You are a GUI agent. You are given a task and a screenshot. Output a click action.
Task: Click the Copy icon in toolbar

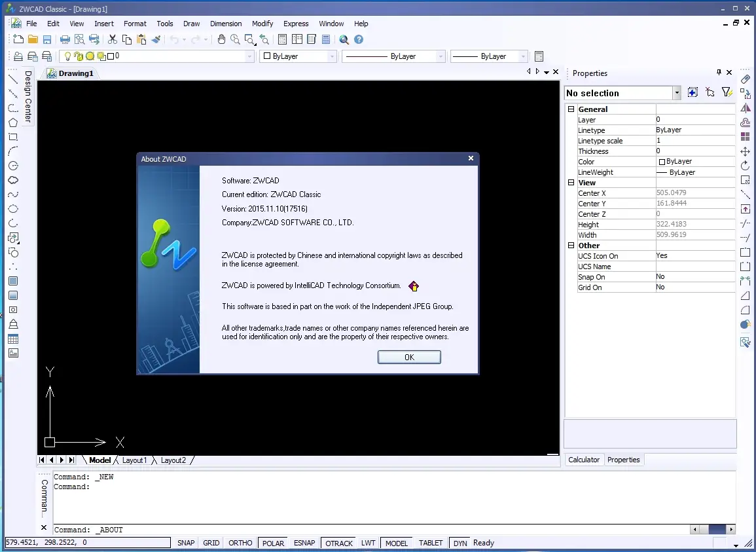(x=127, y=39)
